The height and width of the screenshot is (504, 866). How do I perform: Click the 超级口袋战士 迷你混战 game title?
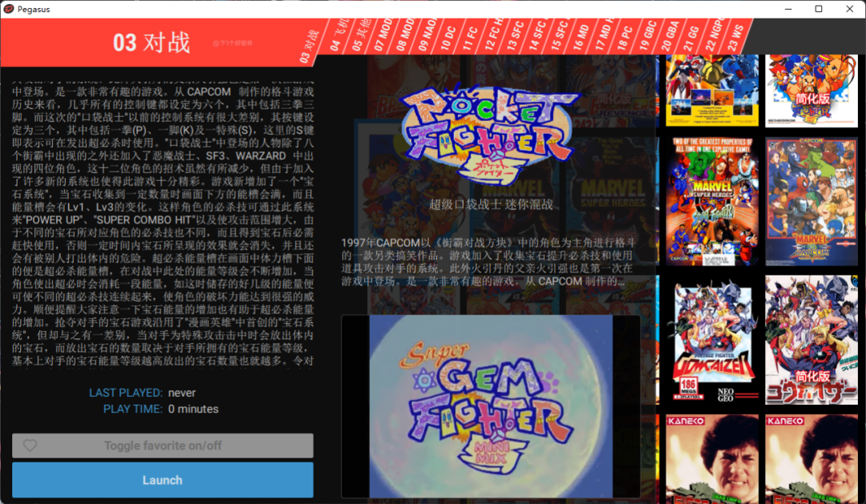point(491,204)
